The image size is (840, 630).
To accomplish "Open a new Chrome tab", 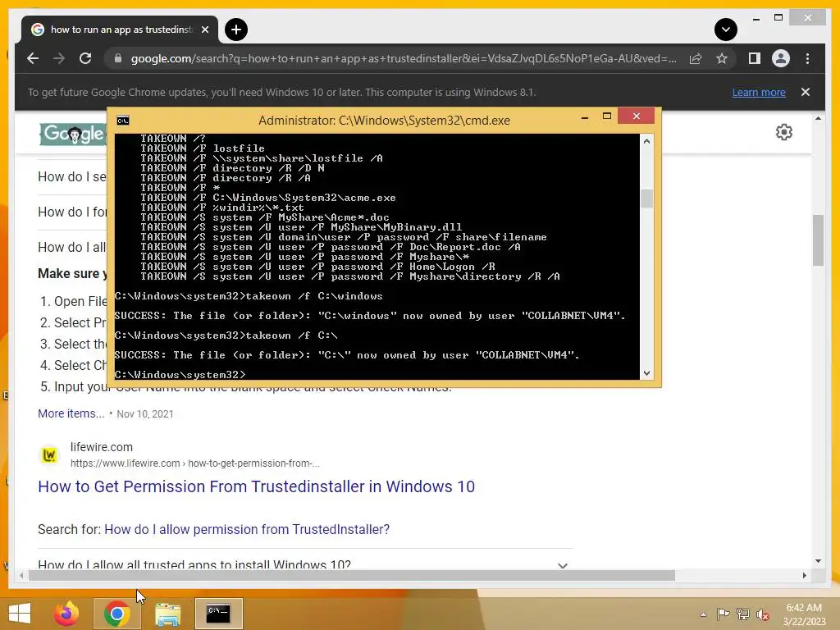I will point(236,30).
